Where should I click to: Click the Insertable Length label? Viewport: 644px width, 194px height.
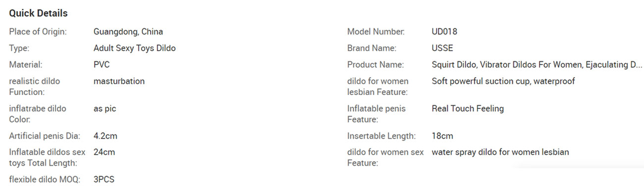[x=381, y=136]
